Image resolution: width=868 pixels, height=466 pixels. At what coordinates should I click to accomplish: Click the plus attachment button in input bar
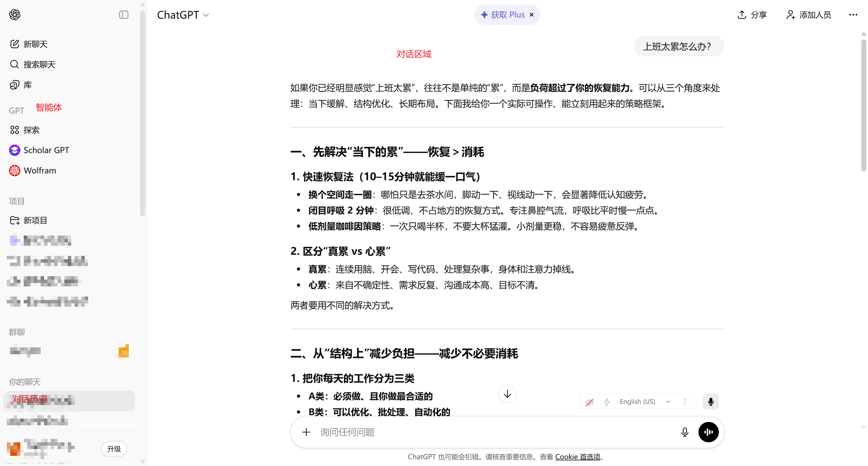point(306,432)
